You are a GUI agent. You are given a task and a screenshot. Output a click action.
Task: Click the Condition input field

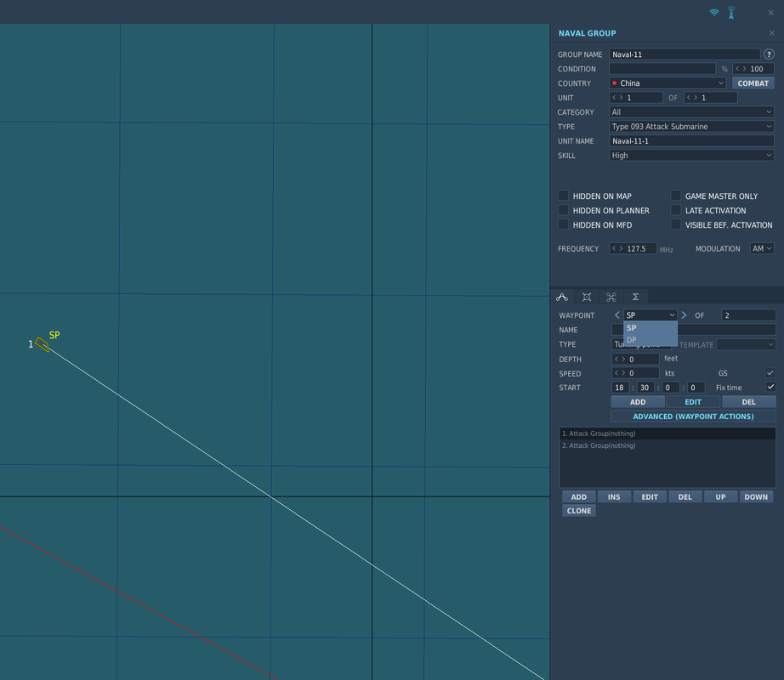662,69
